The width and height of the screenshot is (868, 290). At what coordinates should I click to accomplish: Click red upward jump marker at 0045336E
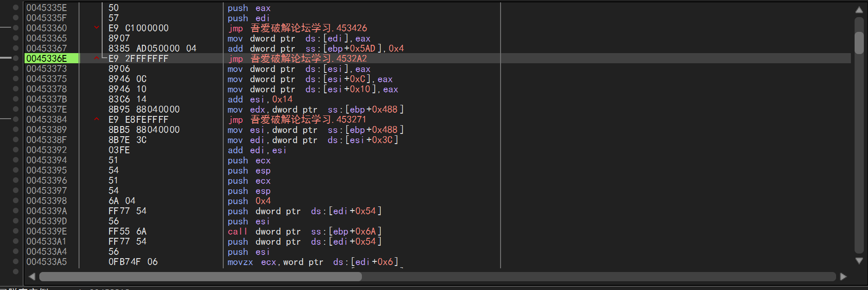97,58
